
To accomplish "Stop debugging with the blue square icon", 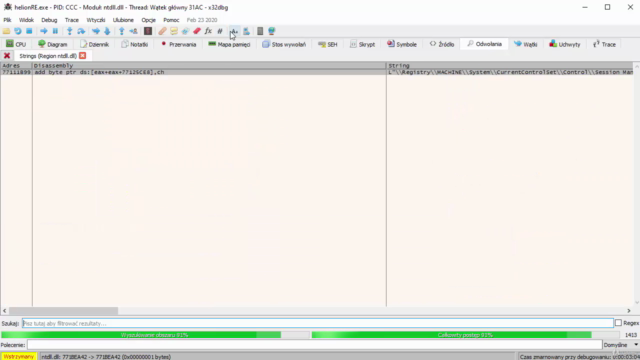I will (29, 31).
